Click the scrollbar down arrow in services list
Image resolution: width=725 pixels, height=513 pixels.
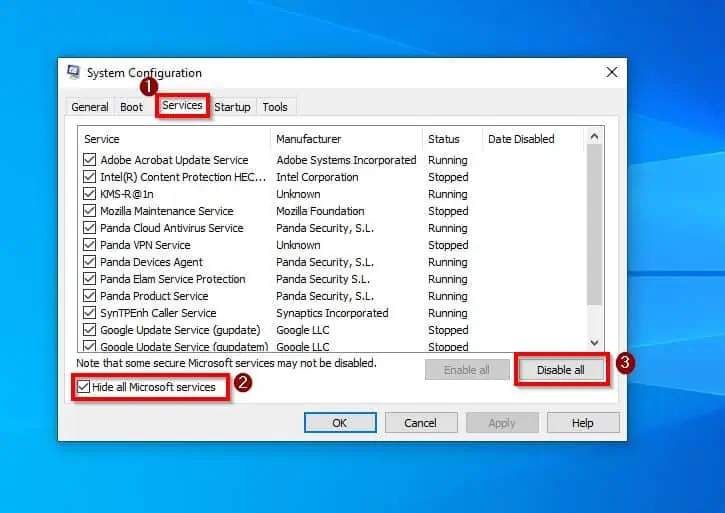594,343
